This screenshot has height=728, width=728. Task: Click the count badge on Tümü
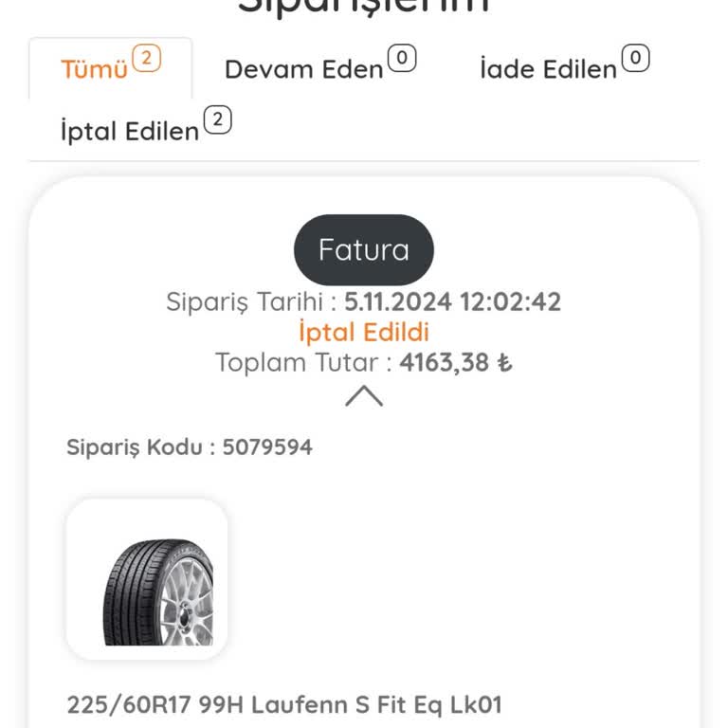(146, 59)
